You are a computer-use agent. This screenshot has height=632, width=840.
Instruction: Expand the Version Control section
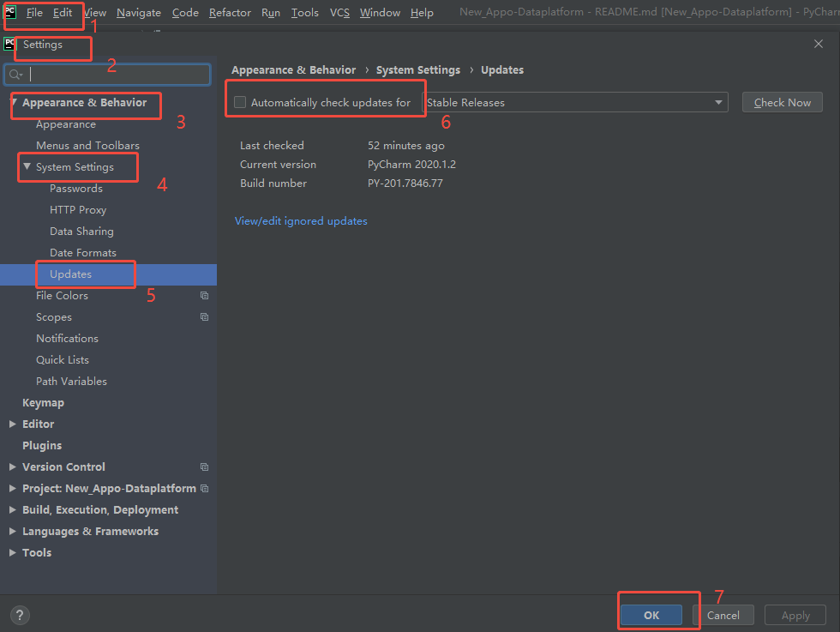tap(13, 466)
